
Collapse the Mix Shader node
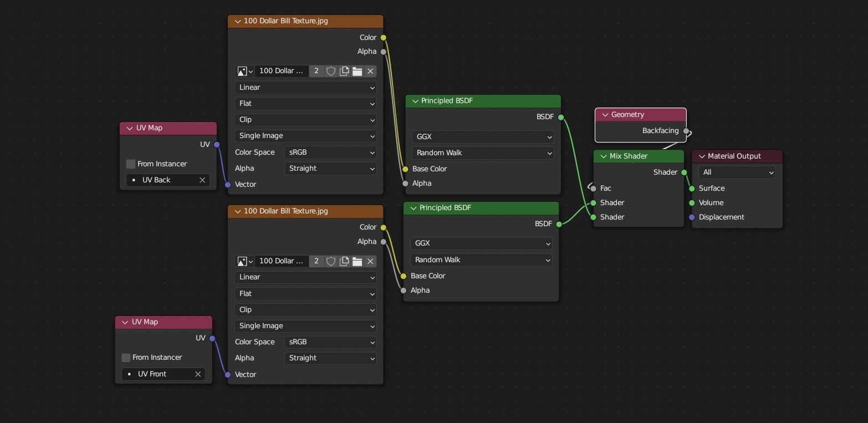[x=603, y=156]
